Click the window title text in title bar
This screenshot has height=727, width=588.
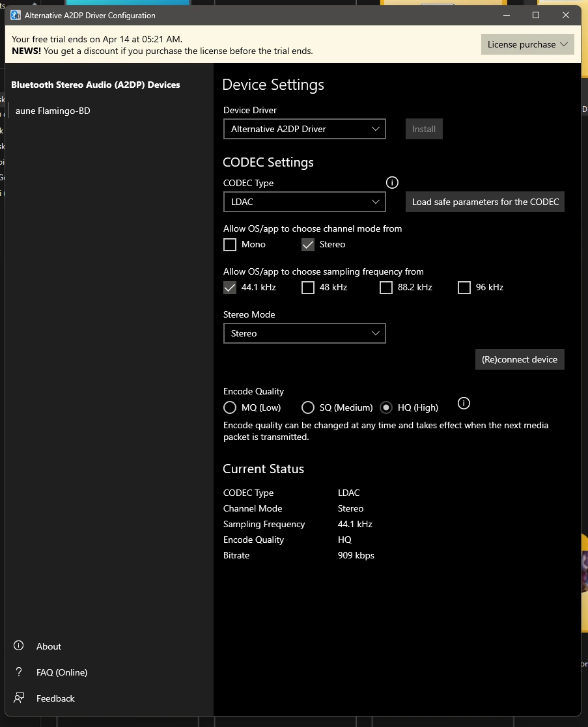[x=90, y=16]
